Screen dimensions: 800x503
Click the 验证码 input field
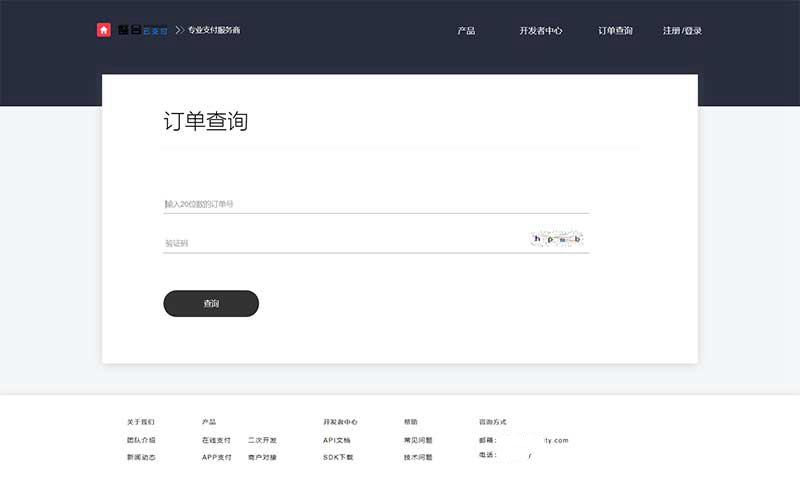point(340,243)
